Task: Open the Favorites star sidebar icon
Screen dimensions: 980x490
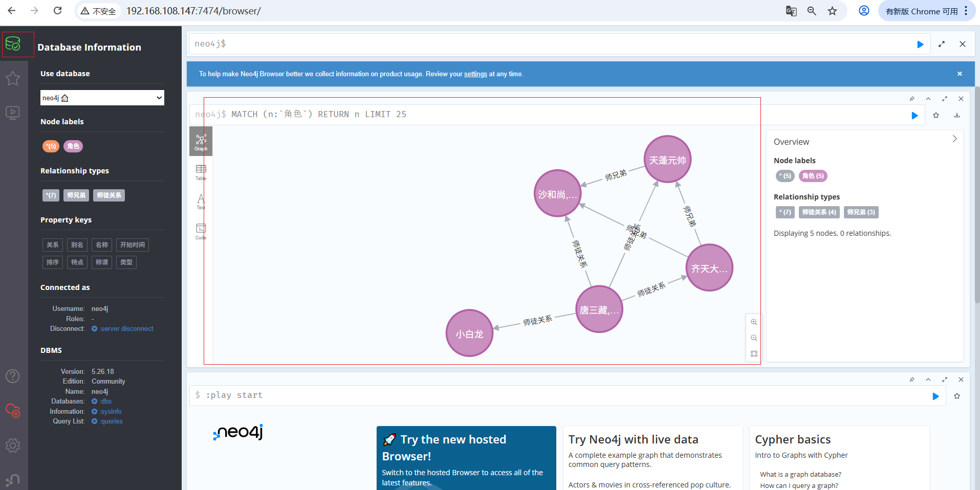Action: (13, 78)
